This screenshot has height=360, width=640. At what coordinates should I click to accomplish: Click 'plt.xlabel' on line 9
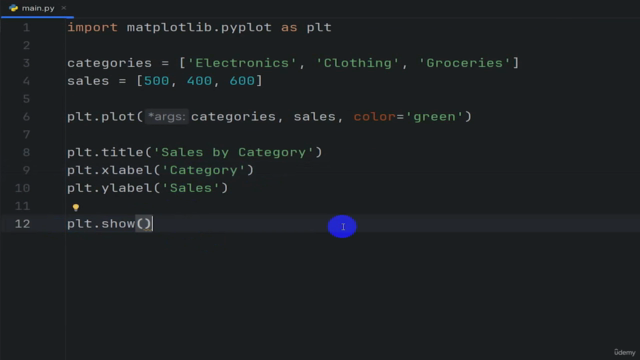pos(109,170)
